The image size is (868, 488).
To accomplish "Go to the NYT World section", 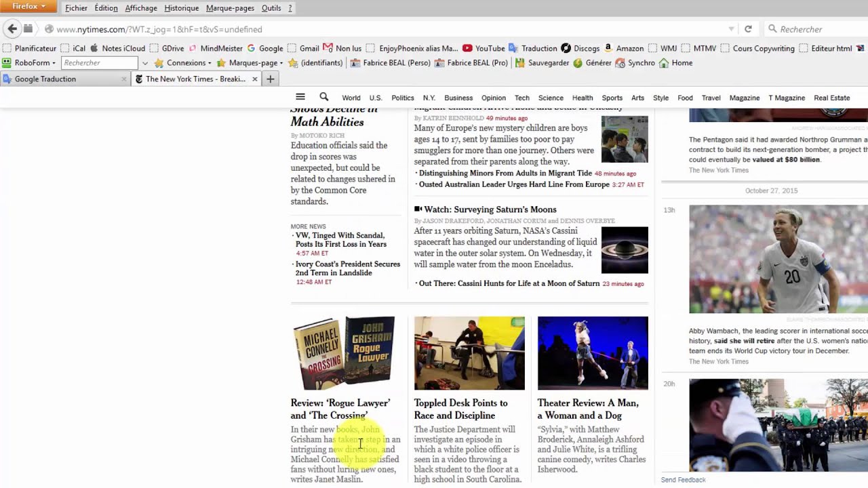I will click(x=351, y=98).
